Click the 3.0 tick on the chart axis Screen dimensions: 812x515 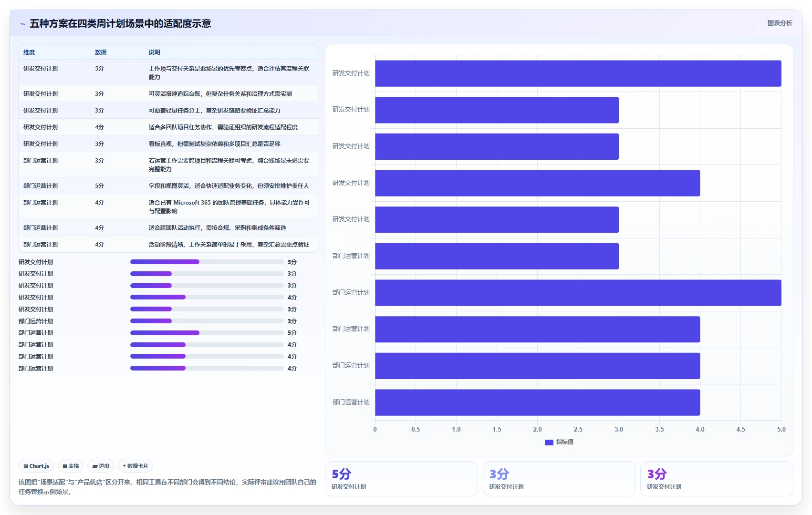click(619, 429)
